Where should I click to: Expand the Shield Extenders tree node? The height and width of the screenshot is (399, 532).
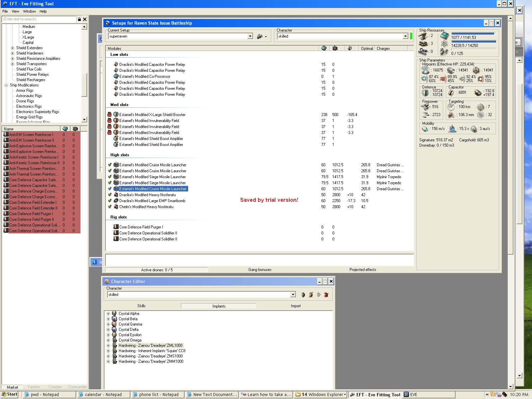click(x=13, y=48)
